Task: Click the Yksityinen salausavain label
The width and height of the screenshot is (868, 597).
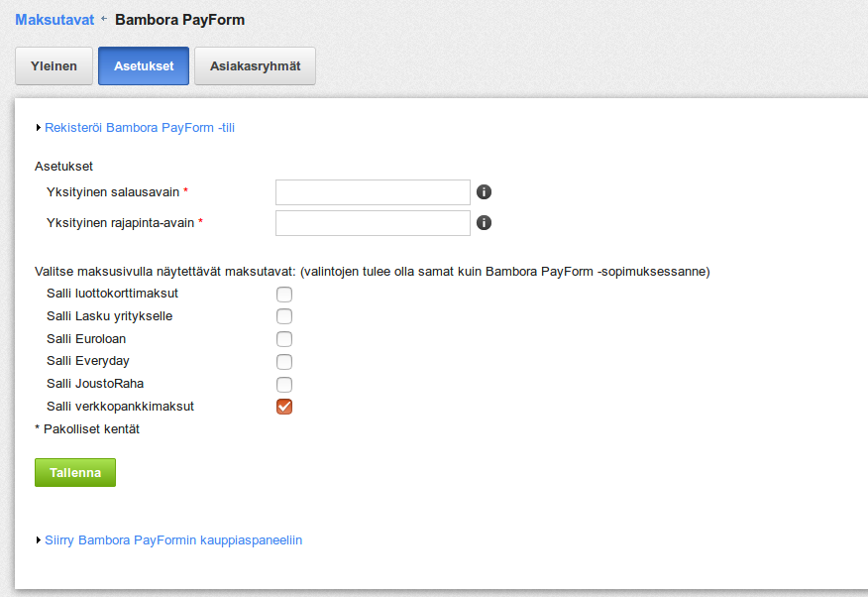Action: [113, 192]
